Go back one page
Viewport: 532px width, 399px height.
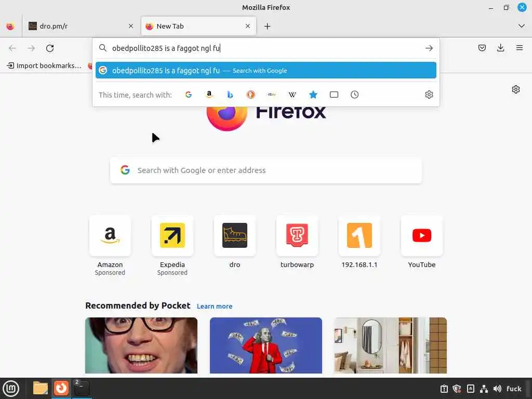(12, 48)
